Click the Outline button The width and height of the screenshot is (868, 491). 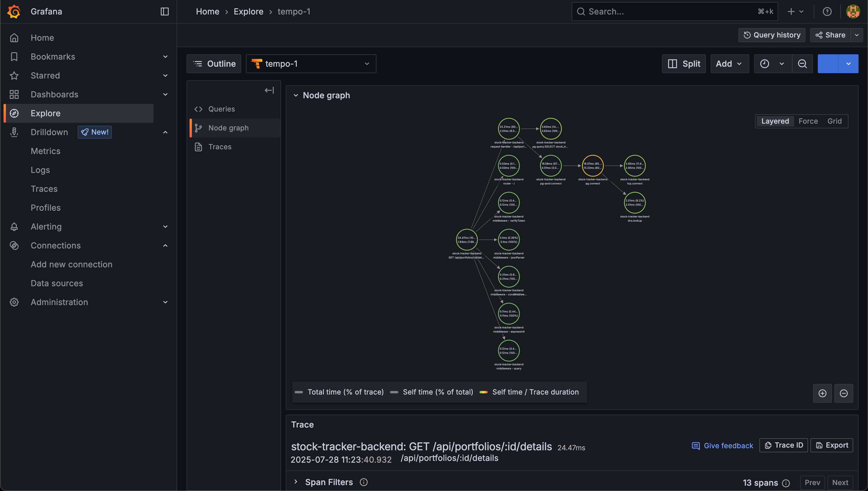214,64
